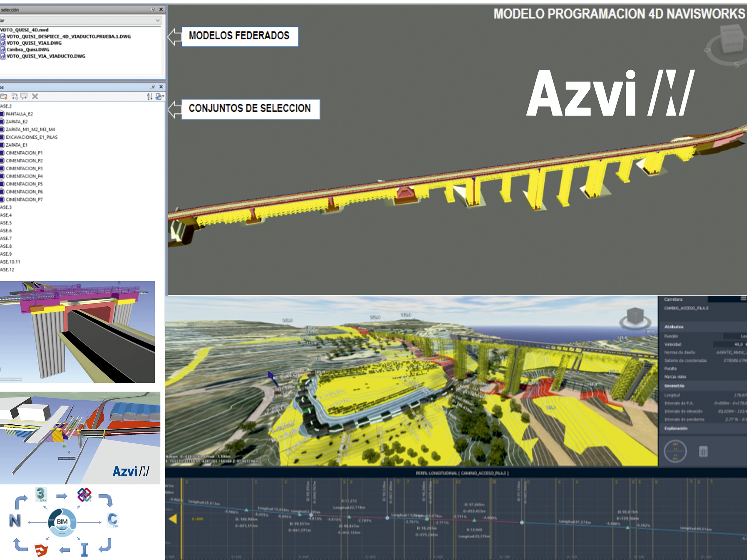Open the FASE.7 folder
The height and width of the screenshot is (560, 747).
tap(6, 238)
